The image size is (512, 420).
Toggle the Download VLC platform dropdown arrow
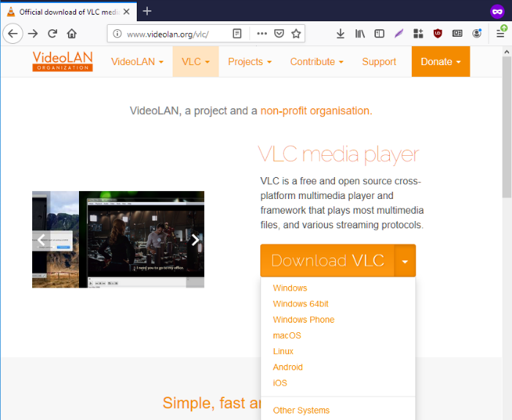[x=405, y=261]
